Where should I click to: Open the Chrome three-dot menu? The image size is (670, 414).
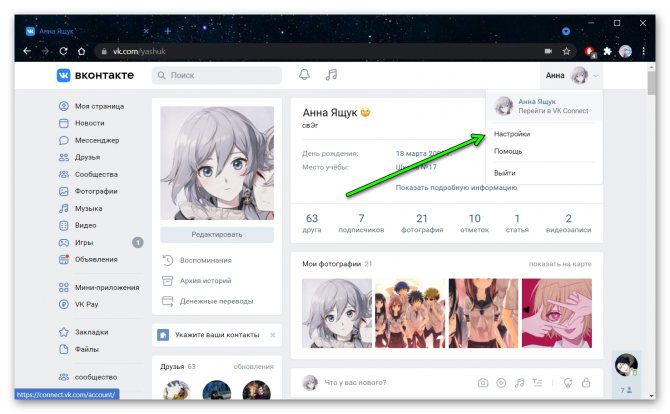pyautogui.click(x=644, y=51)
